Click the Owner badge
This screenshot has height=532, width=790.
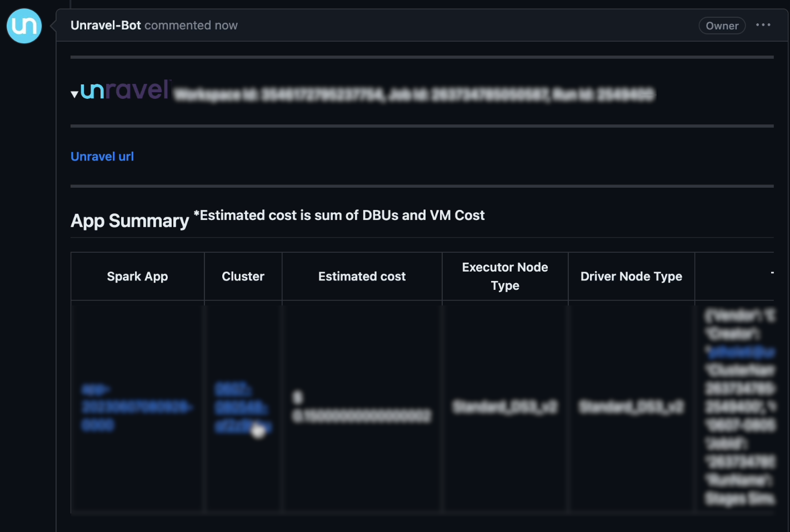click(722, 26)
